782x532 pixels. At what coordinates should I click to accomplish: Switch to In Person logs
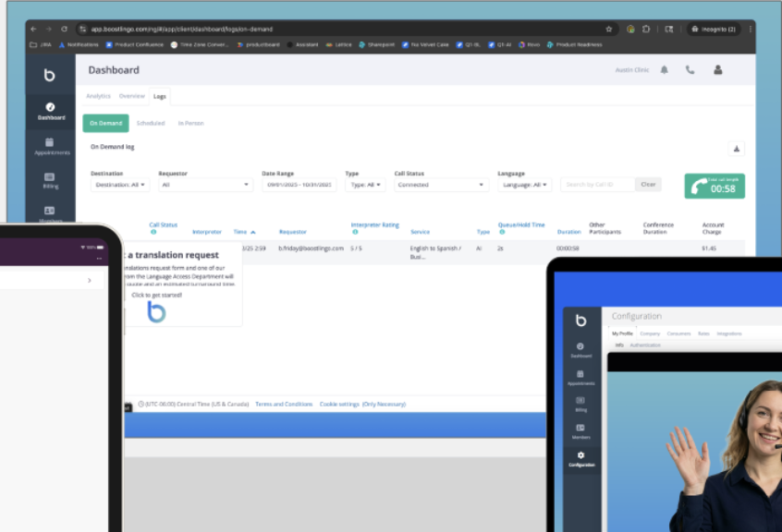tap(191, 124)
